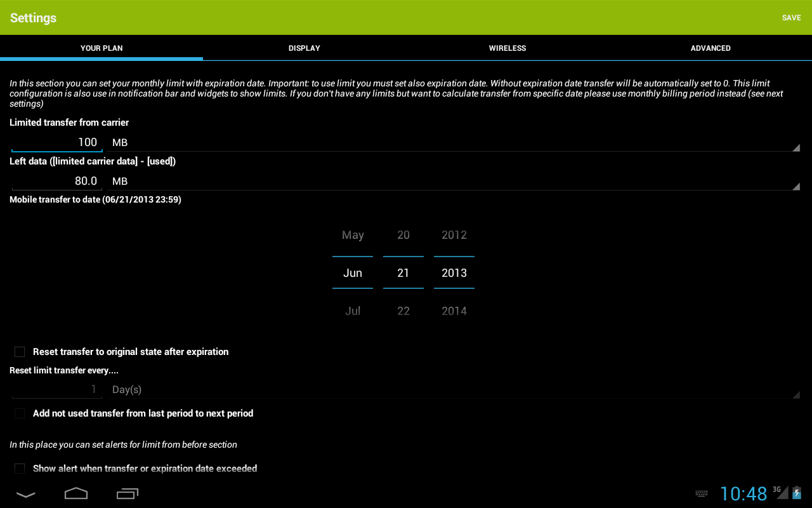
Task: Select next day 22 in date picker
Action: [403, 311]
